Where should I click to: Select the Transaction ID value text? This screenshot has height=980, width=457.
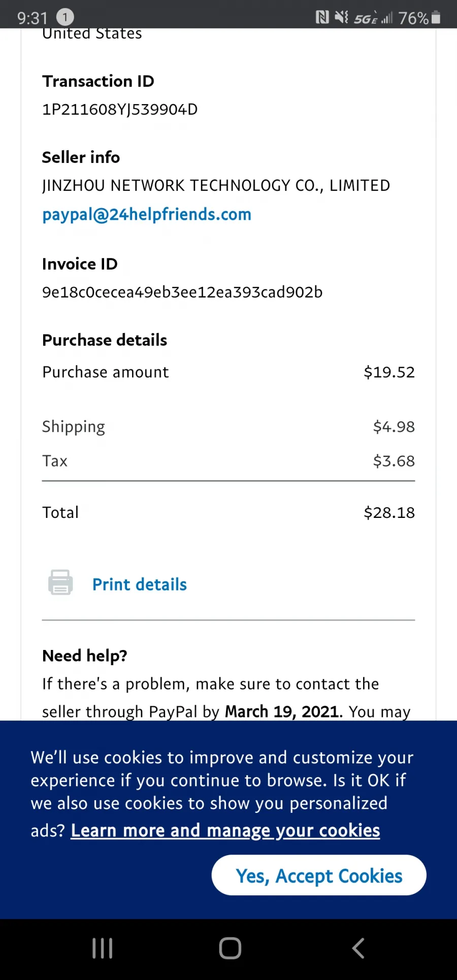(120, 110)
